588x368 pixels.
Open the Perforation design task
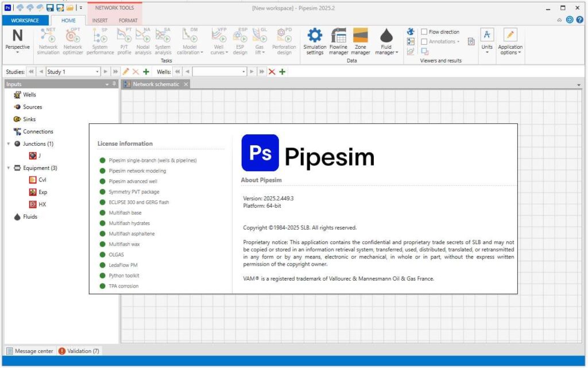click(x=284, y=41)
